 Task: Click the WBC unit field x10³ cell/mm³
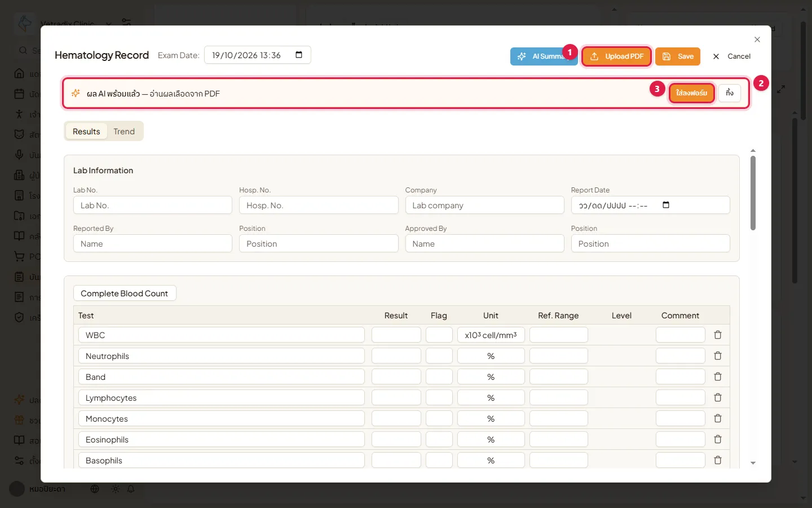pos(491,335)
